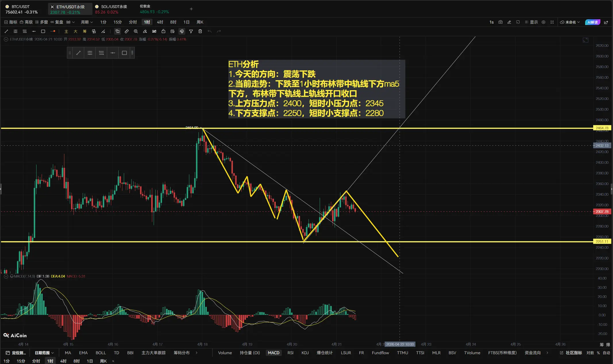Take a chart screenshot with camera icon
Screen dimensions: 613x364
pyautogui.click(x=500, y=22)
